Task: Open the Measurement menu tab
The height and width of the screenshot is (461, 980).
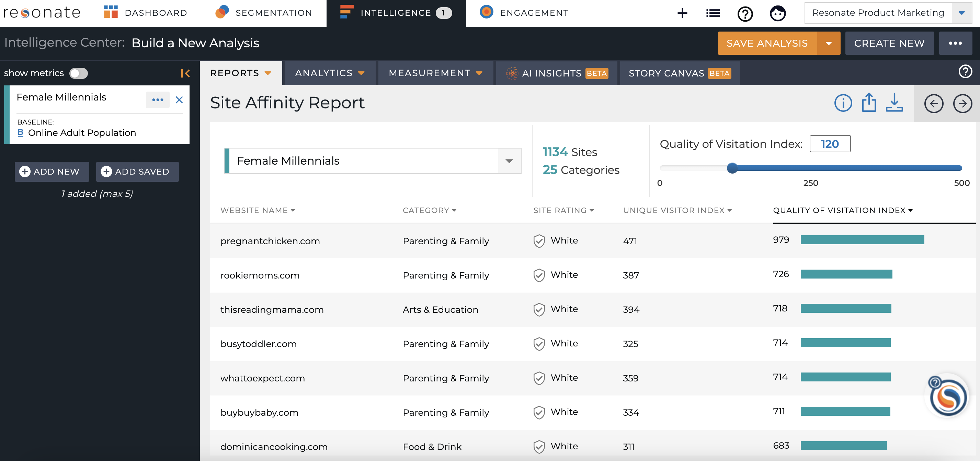Action: [x=435, y=73]
